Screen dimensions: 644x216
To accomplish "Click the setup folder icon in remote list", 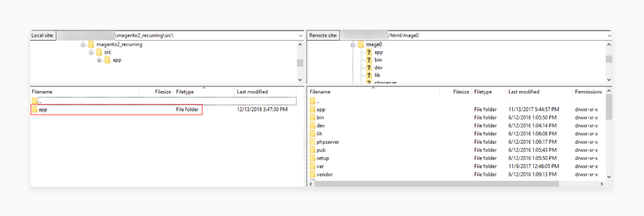I will [x=312, y=158].
